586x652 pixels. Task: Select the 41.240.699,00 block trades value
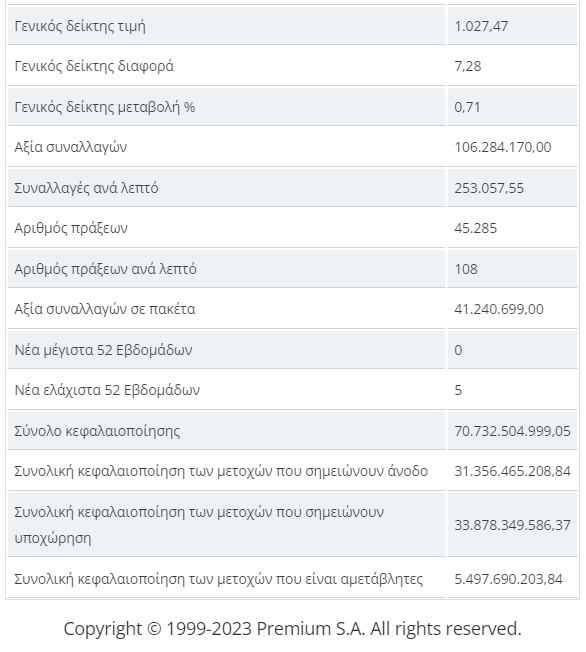499,309
